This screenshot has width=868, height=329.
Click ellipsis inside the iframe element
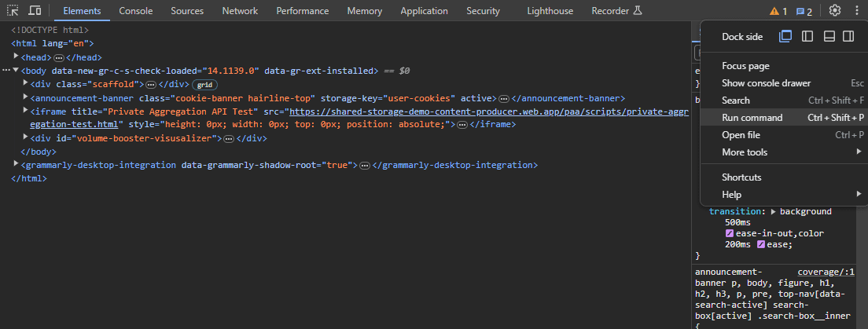(x=462, y=125)
